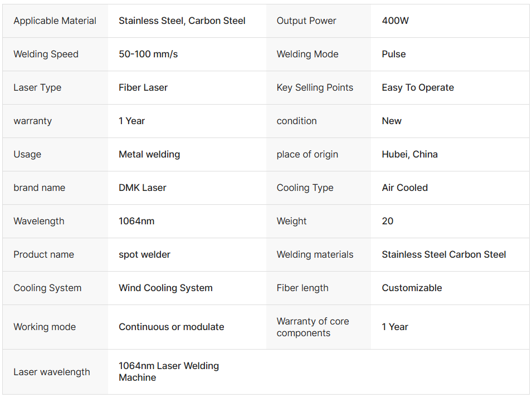The width and height of the screenshot is (532, 398).
Task: Click the Wind Cooling System value
Action: (165, 288)
